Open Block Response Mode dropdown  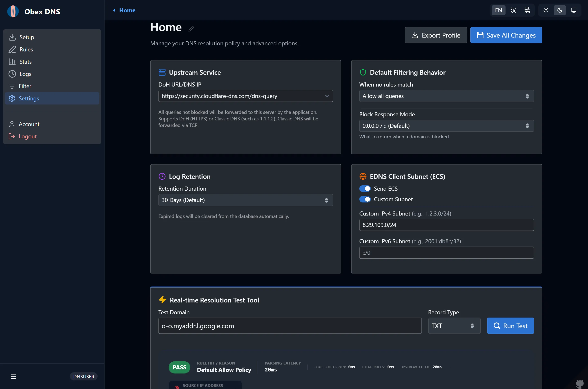click(447, 126)
